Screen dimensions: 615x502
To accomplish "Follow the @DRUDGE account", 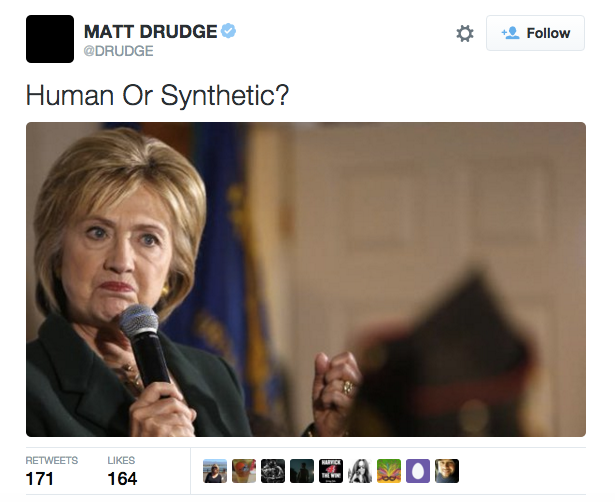I will [535, 33].
